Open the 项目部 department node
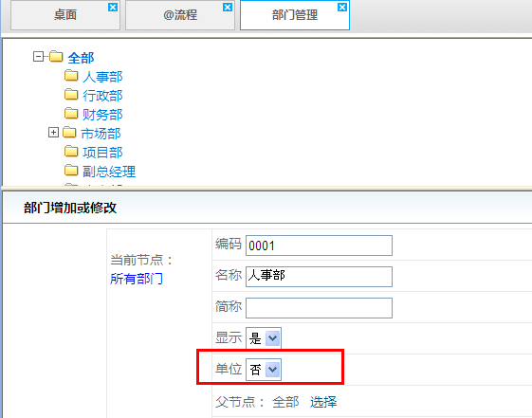Image resolution: width=532 pixels, height=418 pixels. coord(102,153)
